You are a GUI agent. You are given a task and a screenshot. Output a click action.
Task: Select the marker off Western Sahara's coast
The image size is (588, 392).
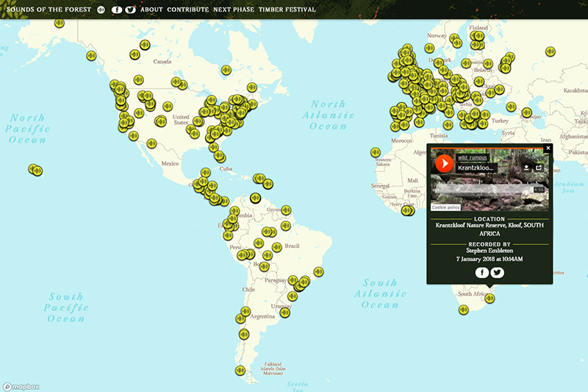point(376,152)
